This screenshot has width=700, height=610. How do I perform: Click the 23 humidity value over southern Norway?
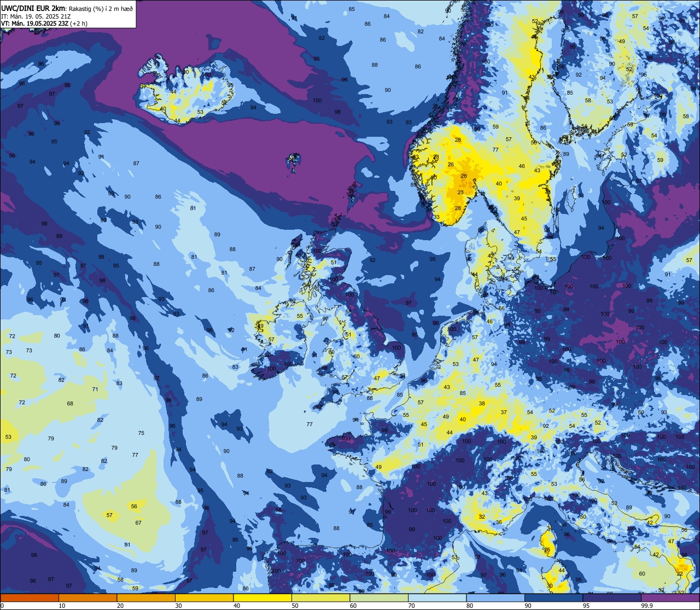pos(461,192)
